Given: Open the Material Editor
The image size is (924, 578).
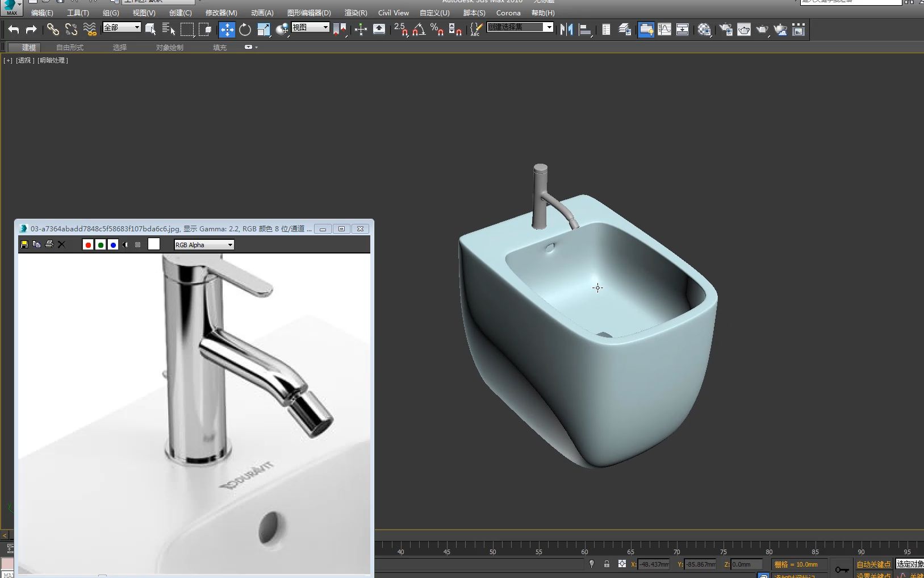Looking at the screenshot, I should coord(704,30).
